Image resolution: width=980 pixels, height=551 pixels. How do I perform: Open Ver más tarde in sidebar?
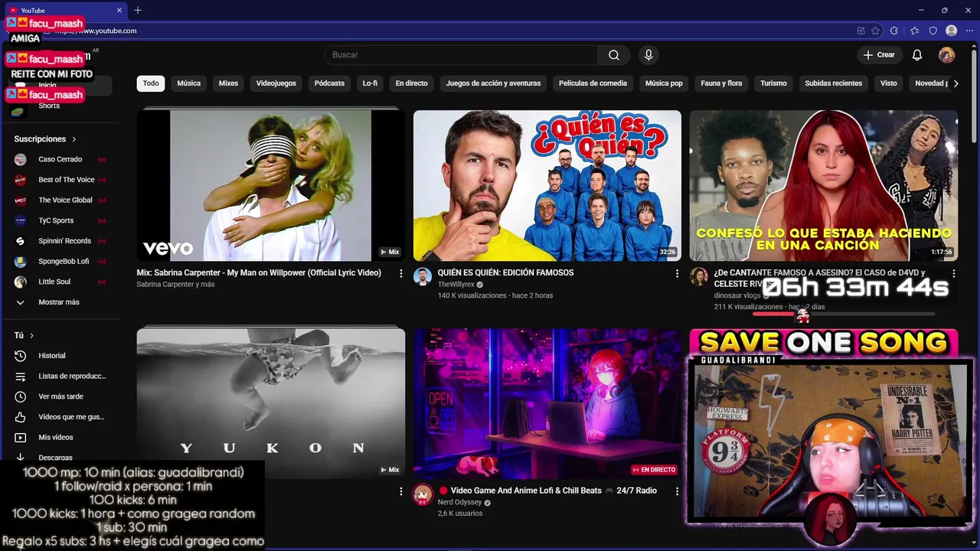click(x=60, y=396)
